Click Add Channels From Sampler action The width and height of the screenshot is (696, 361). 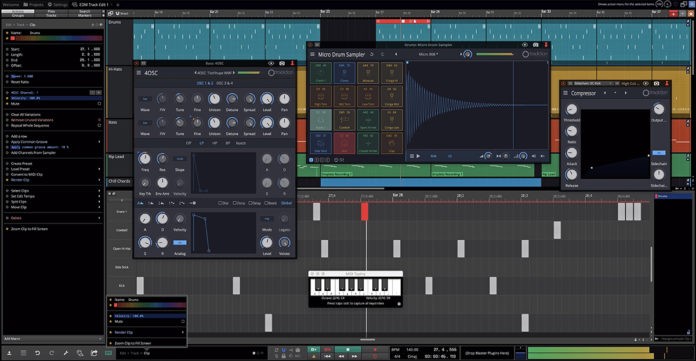click(x=33, y=152)
